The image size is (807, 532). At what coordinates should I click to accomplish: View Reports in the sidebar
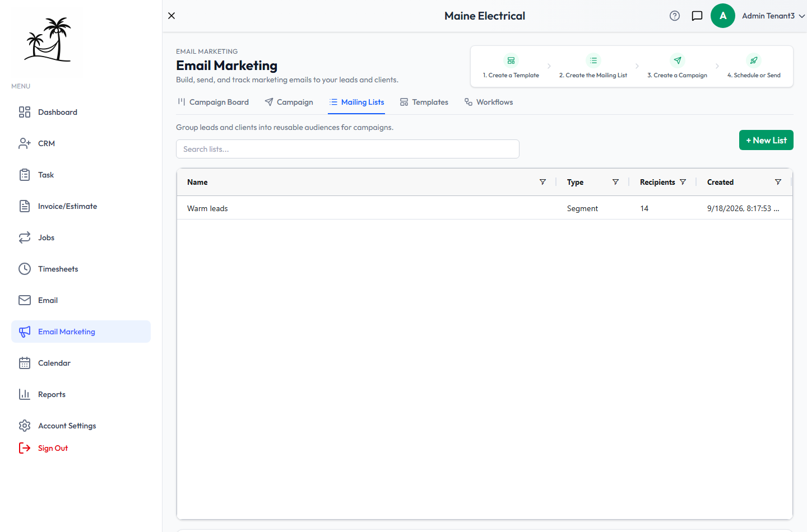(81, 394)
